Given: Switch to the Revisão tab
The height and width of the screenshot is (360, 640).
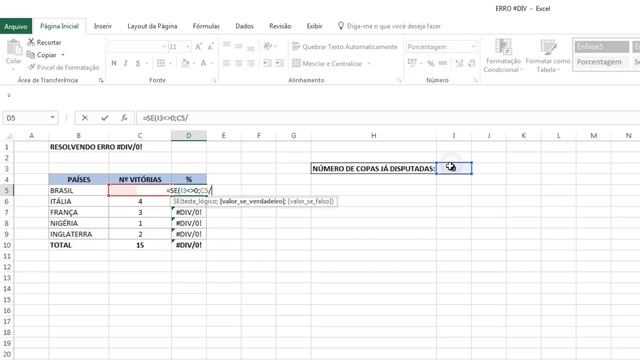Looking at the screenshot, I should click(280, 26).
